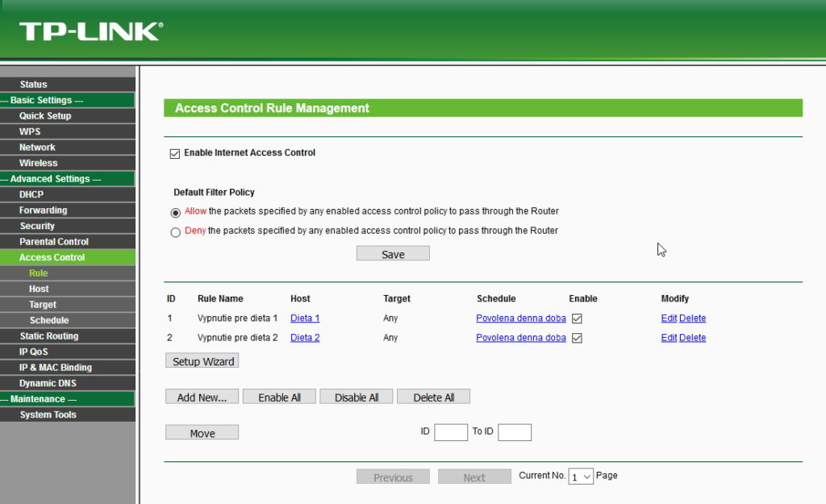
Task: Edit the rule Vypnutie pre dieta 2
Action: [x=669, y=338]
